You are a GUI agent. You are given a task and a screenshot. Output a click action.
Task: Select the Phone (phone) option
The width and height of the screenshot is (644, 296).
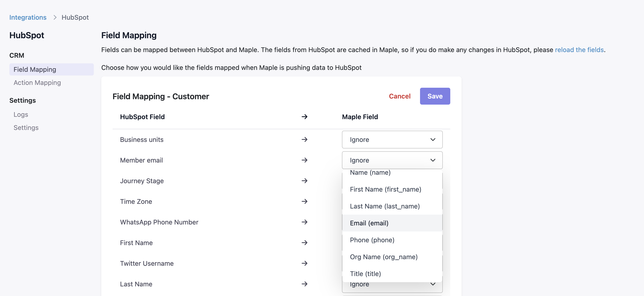(x=372, y=240)
